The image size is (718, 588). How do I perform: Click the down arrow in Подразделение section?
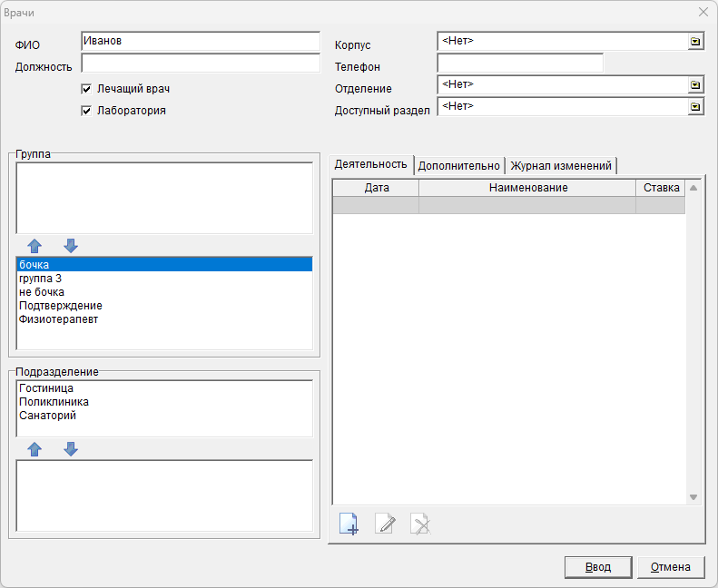point(71,449)
